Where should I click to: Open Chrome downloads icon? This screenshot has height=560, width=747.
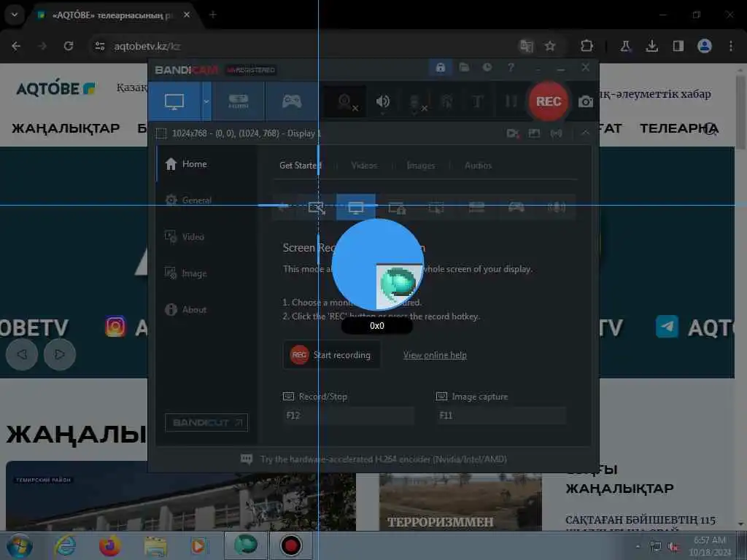click(x=651, y=46)
